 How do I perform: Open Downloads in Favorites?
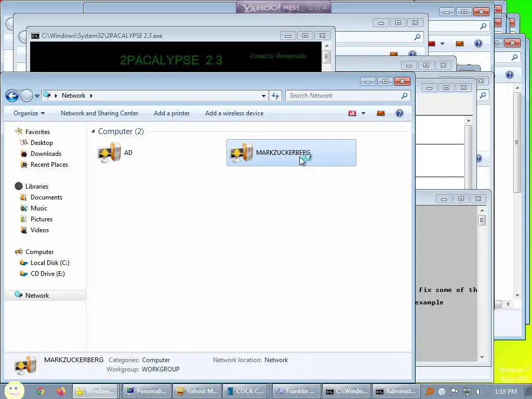pos(46,154)
